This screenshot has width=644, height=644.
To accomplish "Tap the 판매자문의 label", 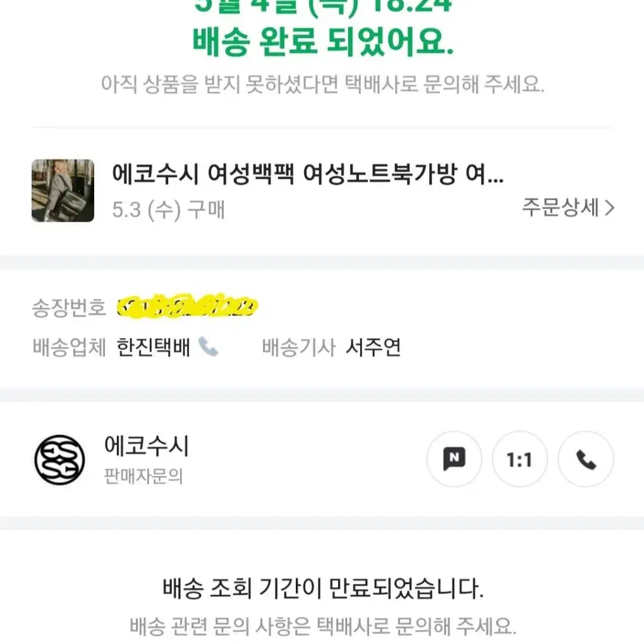I will tap(143, 477).
